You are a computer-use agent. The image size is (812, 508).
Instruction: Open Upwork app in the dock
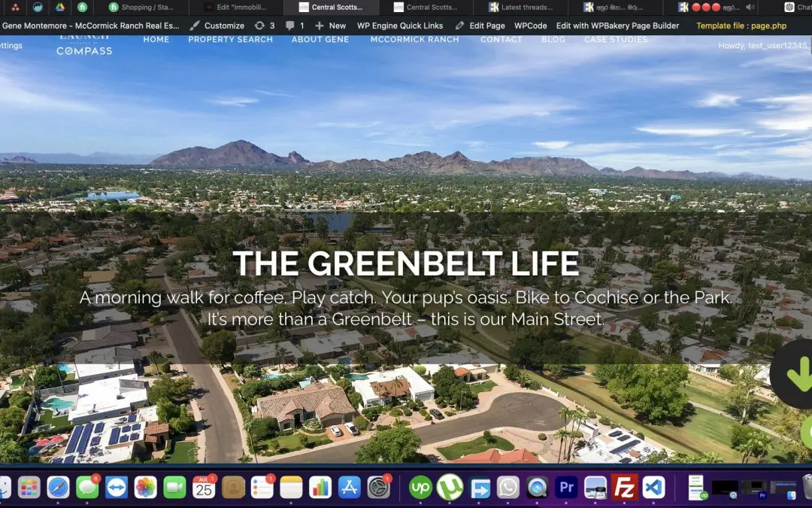click(x=420, y=488)
